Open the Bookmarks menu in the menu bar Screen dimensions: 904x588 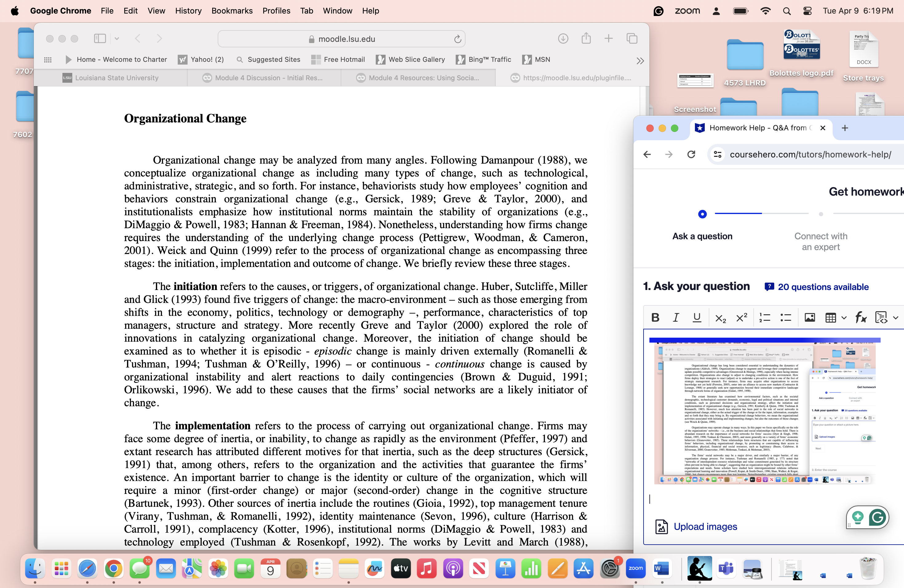232,11
